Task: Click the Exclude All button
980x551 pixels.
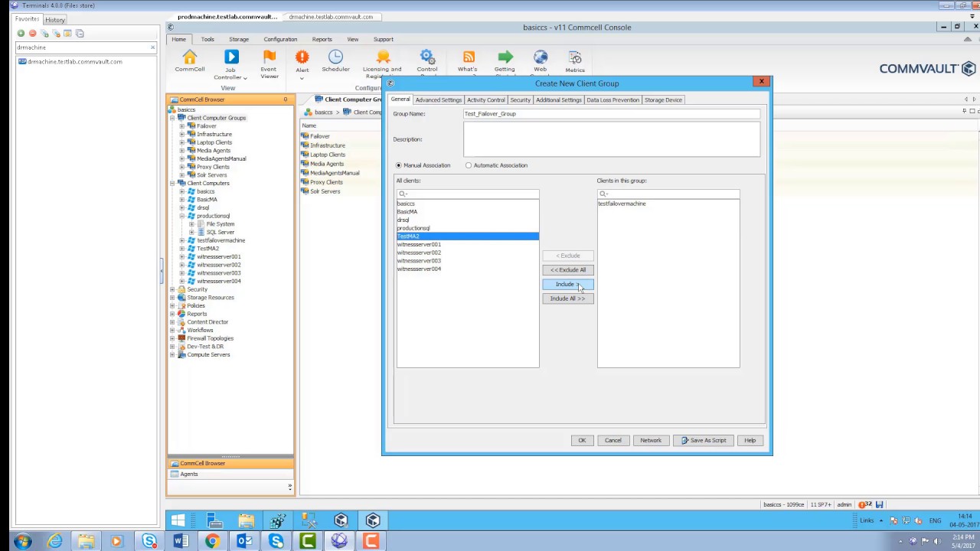Action: click(x=567, y=269)
